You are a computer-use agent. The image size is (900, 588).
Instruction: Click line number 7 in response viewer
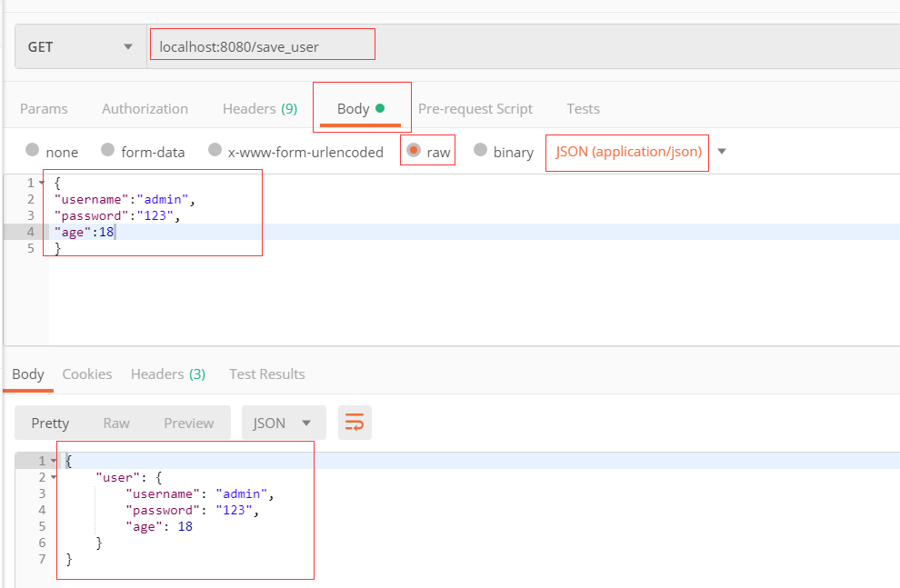click(42, 559)
